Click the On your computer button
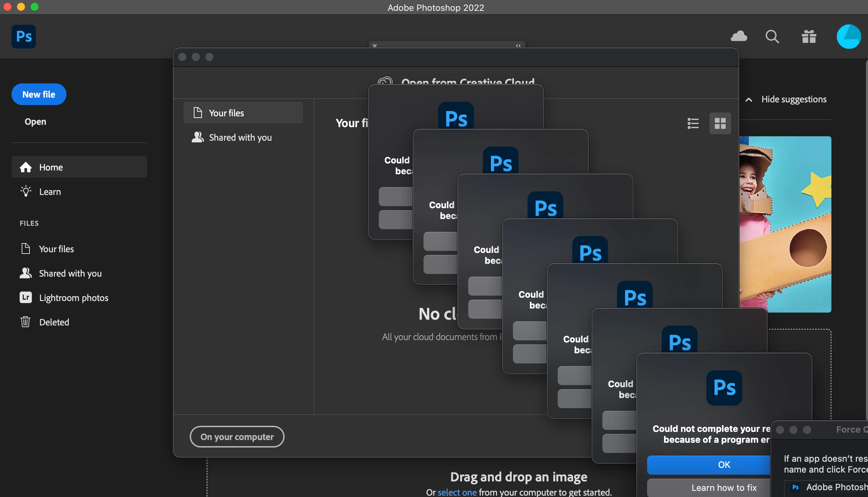Screen dimensions: 868x497 click(x=237, y=437)
